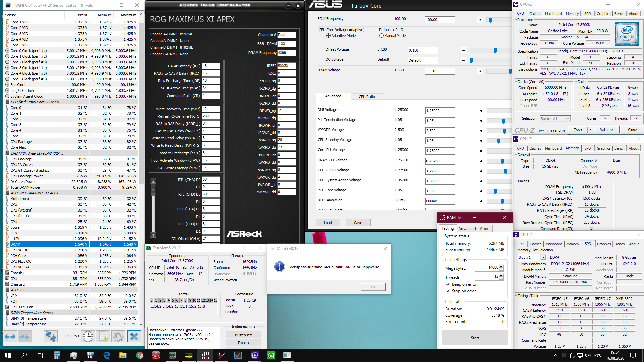
Task: Click the Start button in RAM Test
Action: [x=475, y=338]
